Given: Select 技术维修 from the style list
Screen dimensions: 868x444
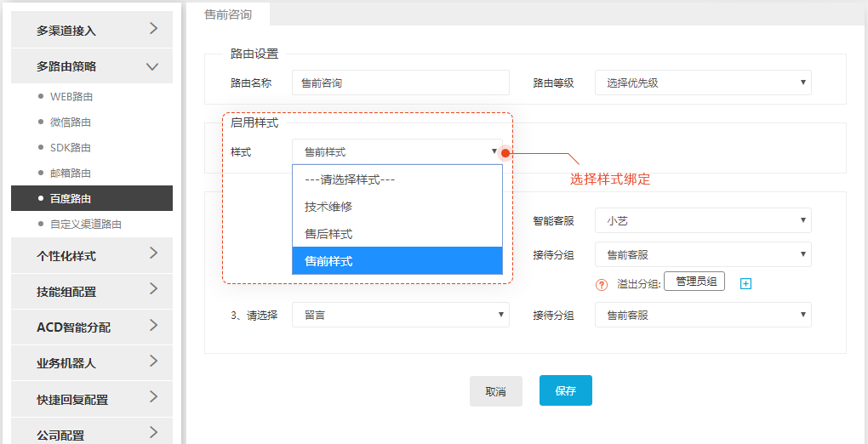Looking at the screenshot, I should (397, 207).
